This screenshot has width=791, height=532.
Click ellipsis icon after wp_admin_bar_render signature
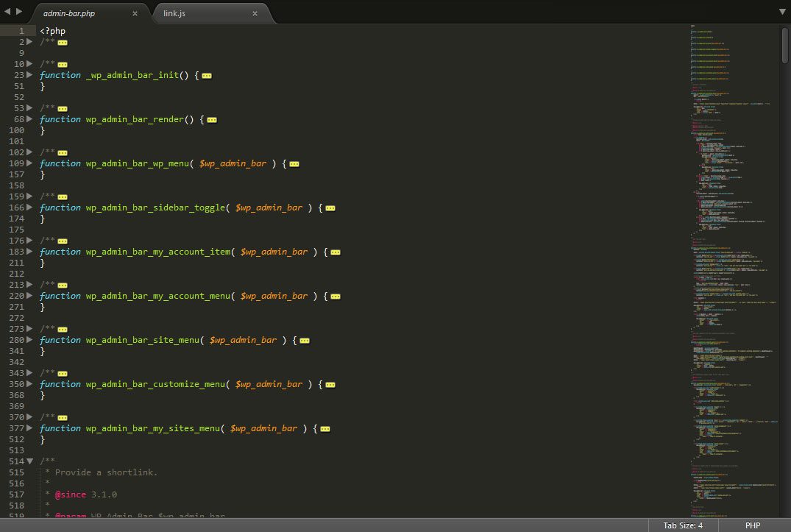point(211,119)
